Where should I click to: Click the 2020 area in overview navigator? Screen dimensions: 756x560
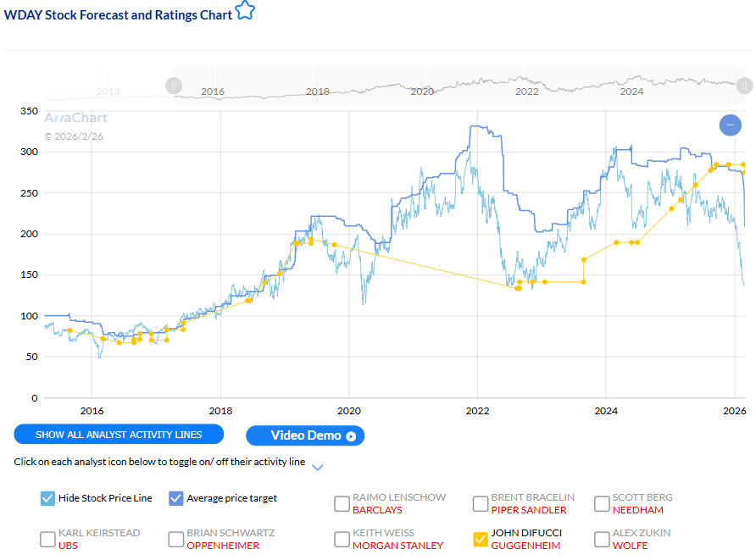(421, 89)
